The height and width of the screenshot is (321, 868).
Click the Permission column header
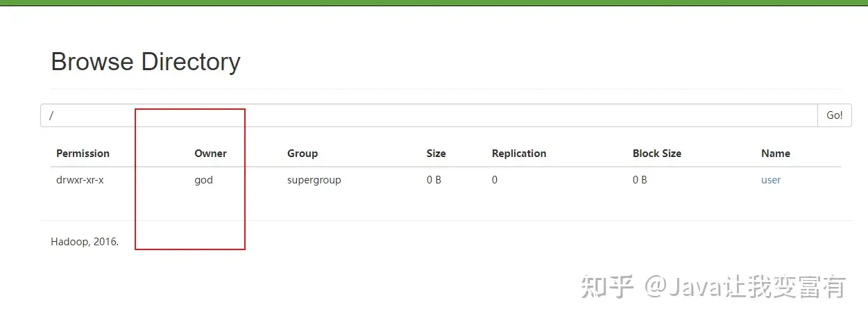[83, 154]
